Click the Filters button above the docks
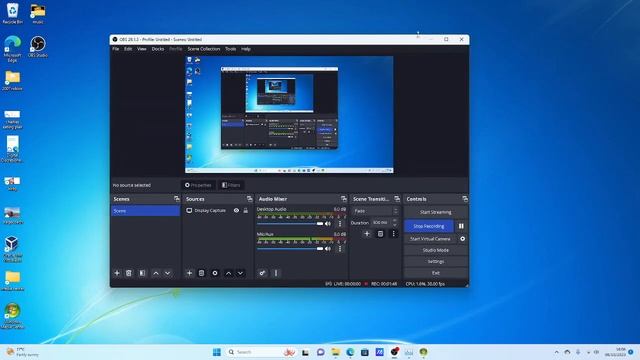The width and height of the screenshot is (640, 360). click(x=231, y=185)
